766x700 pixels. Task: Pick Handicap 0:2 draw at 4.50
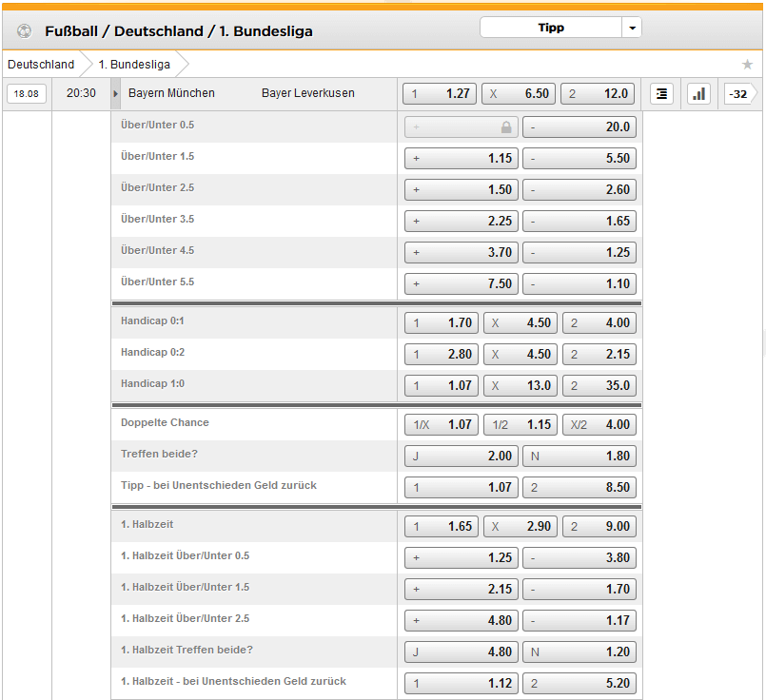[520, 355]
